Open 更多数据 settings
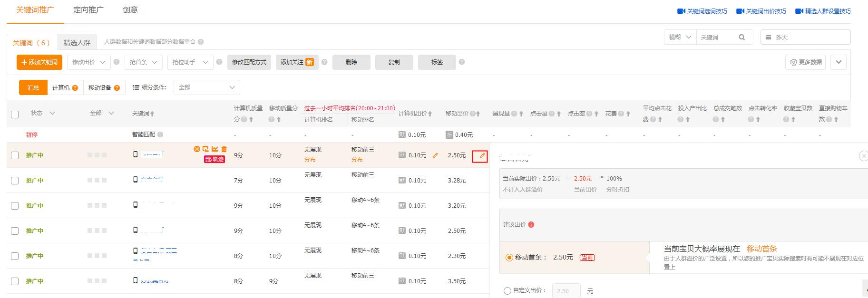The image size is (868, 298). (806, 62)
